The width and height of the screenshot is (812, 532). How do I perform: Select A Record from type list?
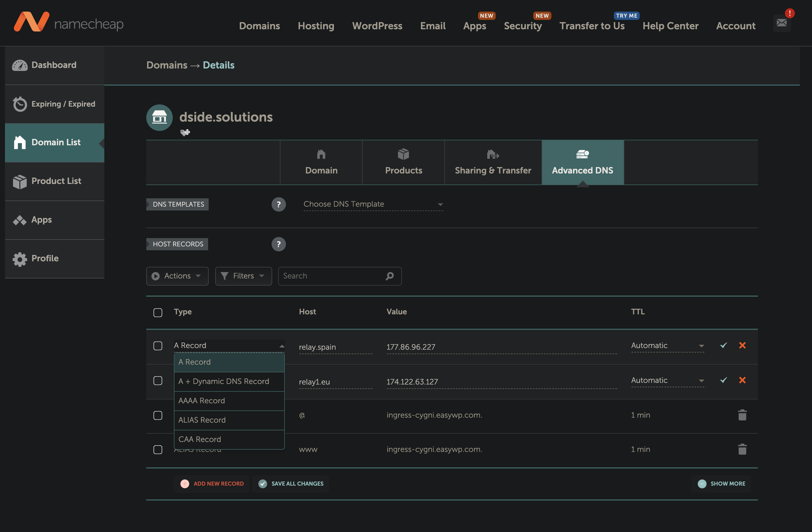tap(229, 362)
